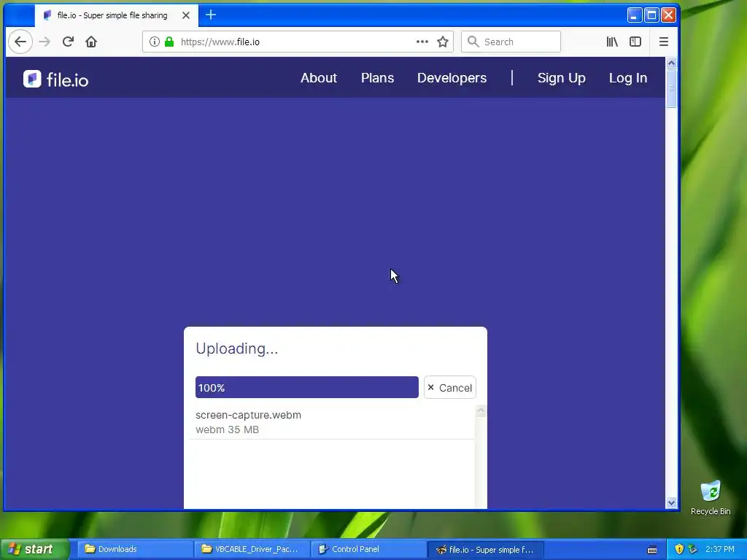This screenshot has width=747, height=560.
Task: Focus the browser Search box
Action: pyautogui.click(x=511, y=42)
